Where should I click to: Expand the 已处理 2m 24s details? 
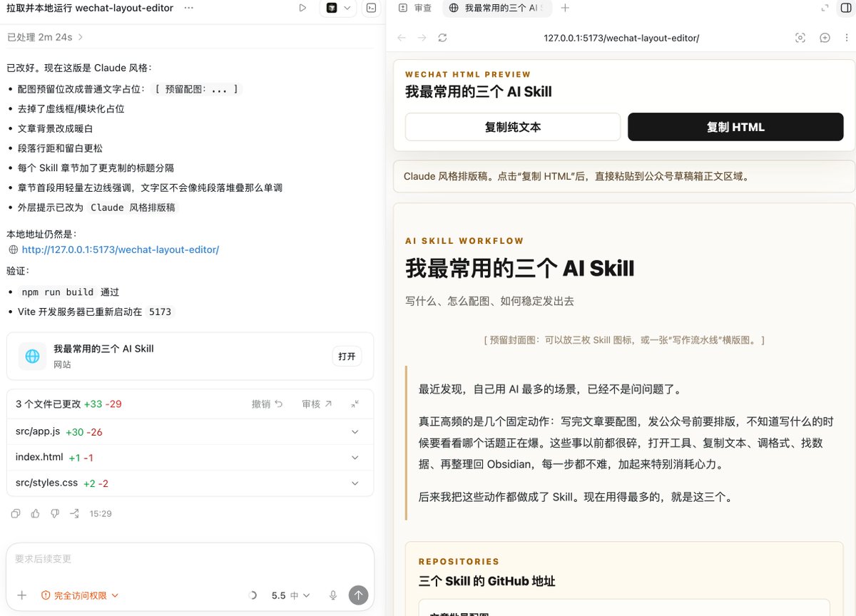[x=45, y=36]
